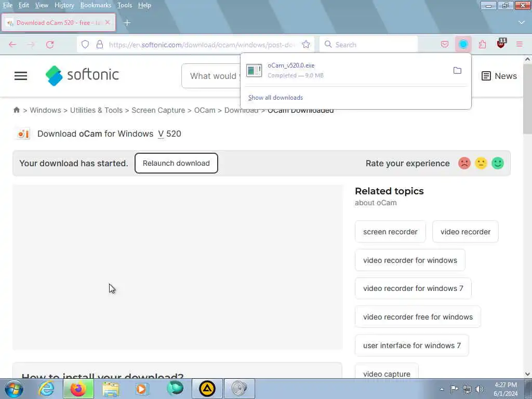The width and height of the screenshot is (532, 399).
Task: Open the green globe taskbar app
Action: coord(175,389)
